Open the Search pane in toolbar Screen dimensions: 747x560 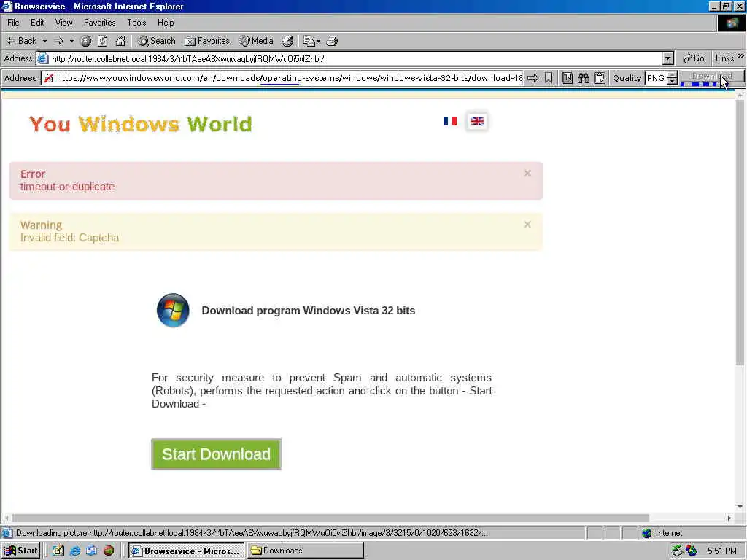[x=157, y=41]
